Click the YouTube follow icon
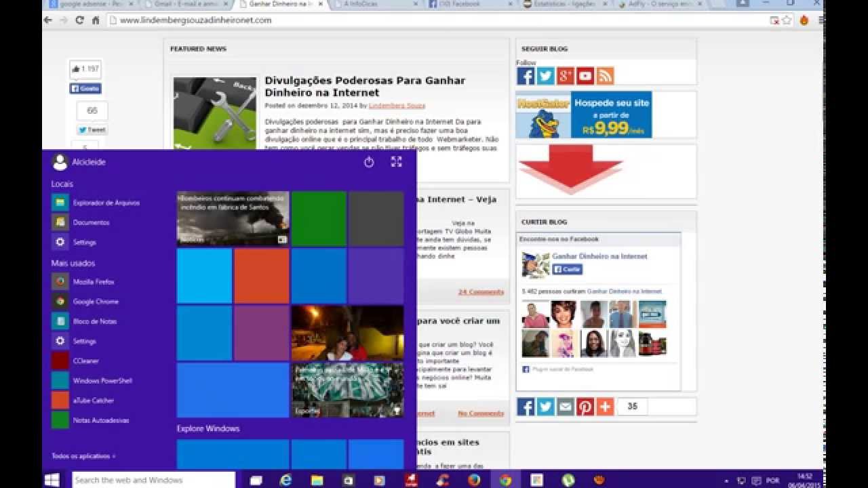The image size is (868, 488). [x=585, y=76]
